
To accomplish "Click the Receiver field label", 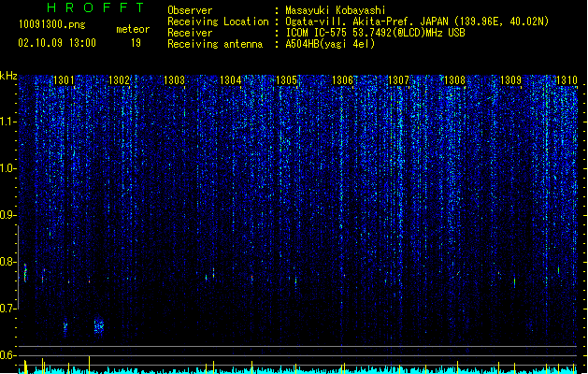I will (190, 33).
